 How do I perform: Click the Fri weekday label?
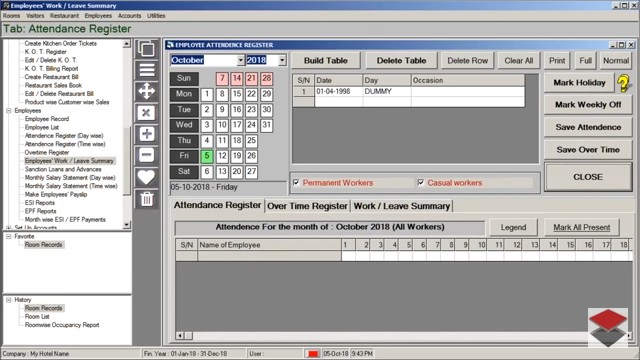coord(184,156)
